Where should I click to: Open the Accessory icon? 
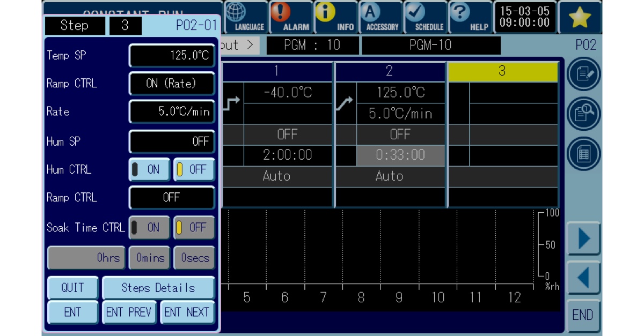coord(381,18)
